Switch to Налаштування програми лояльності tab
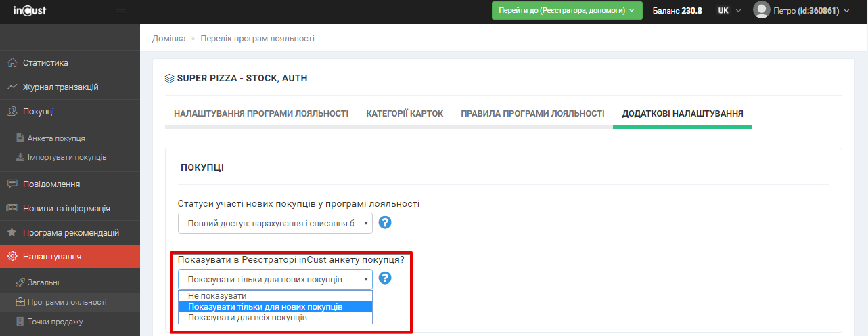 point(261,114)
